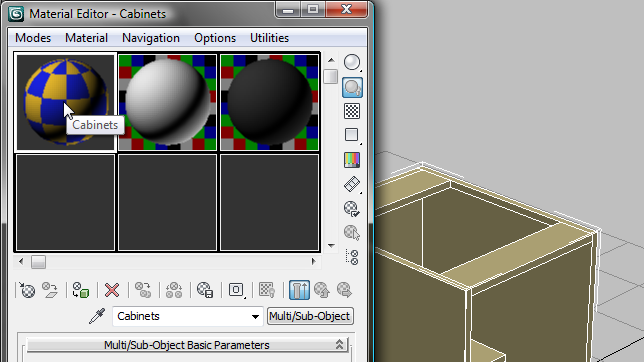
Task: Click Assign Material to Selection icon
Action: [80, 290]
